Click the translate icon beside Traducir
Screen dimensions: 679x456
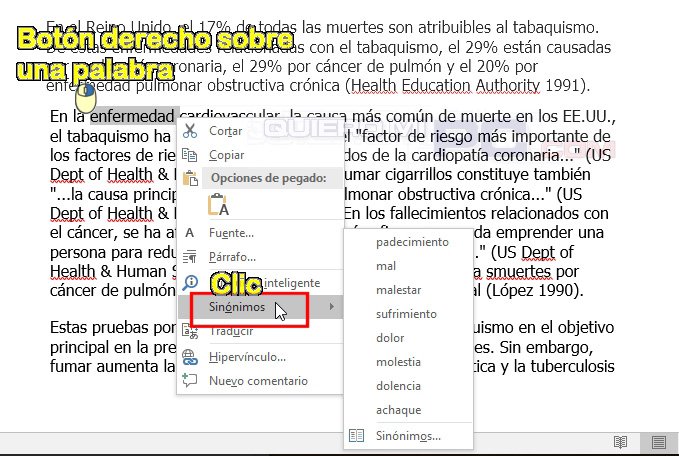point(190,331)
